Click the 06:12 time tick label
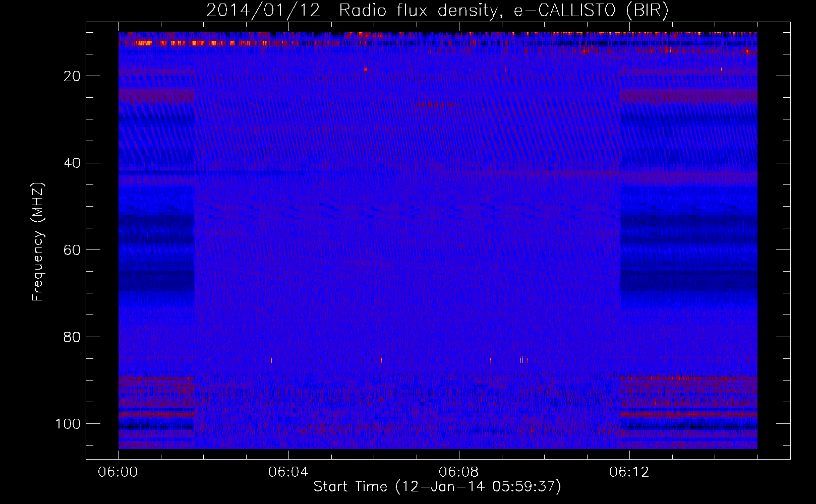Image resolution: width=816 pixels, height=504 pixels. [629, 472]
